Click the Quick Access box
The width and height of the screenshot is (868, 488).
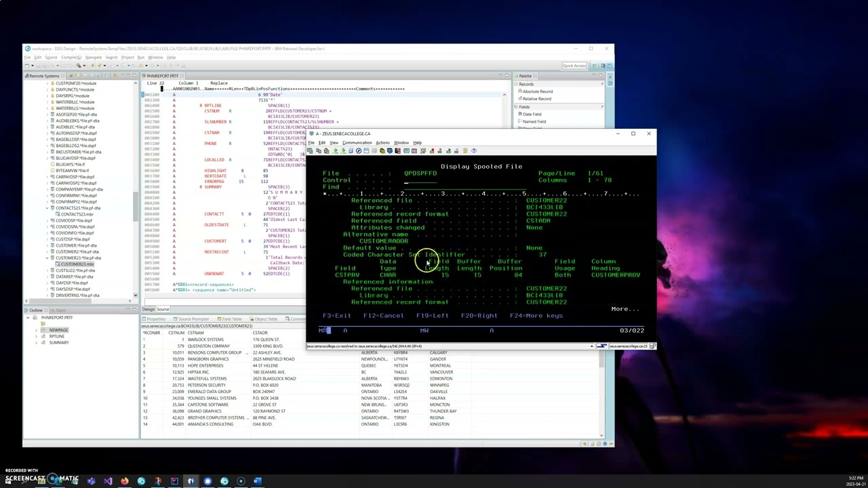click(x=574, y=66)
